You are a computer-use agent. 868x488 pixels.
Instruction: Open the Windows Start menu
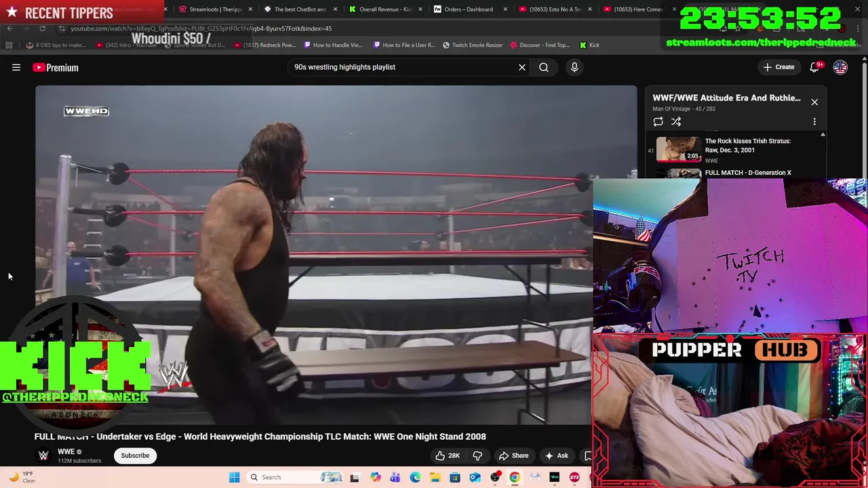pyautogui.click(x=234, y=477)
